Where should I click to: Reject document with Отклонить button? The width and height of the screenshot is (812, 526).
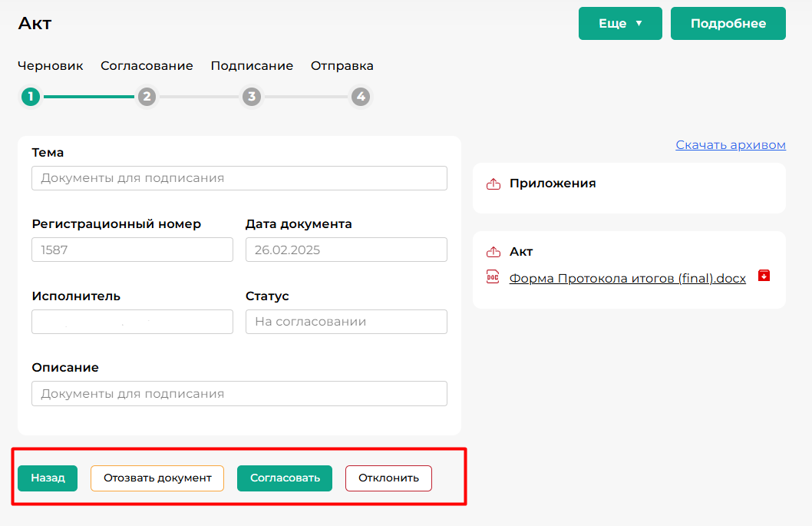[x=388, y=478]
